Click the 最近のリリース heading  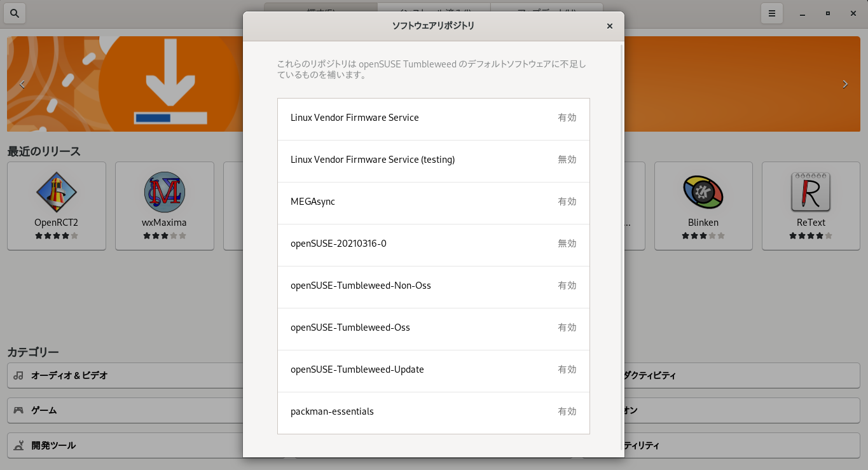pyautogui.click(x=44, y=151)
